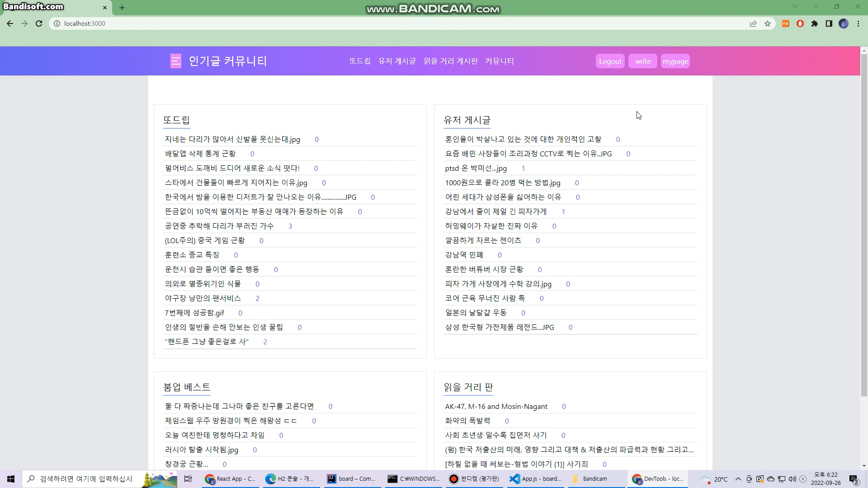Open Visual Studio Code App.js taskbar item
The image size is (868, 488).
tap(535, 479)
